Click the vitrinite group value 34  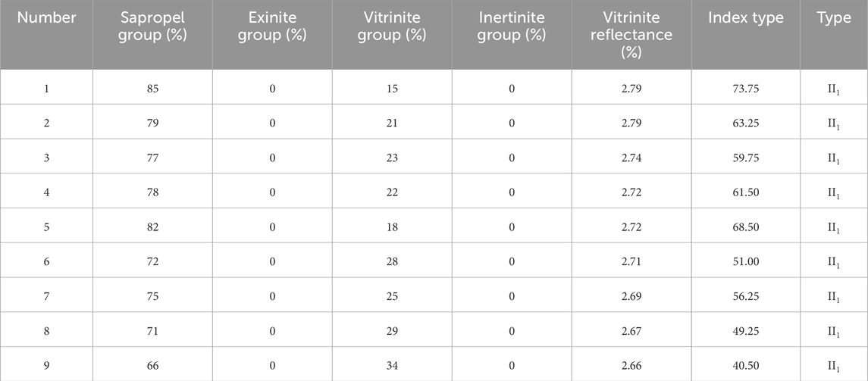(392, 365)
